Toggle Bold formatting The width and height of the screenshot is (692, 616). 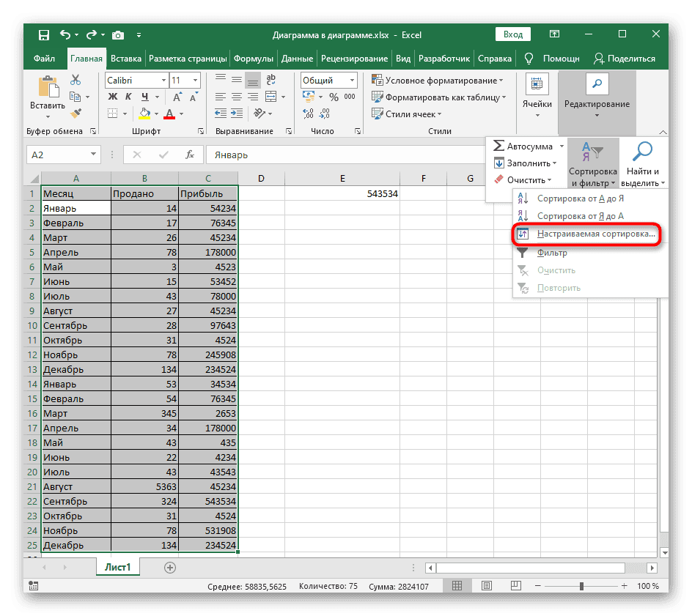(113, 97)
